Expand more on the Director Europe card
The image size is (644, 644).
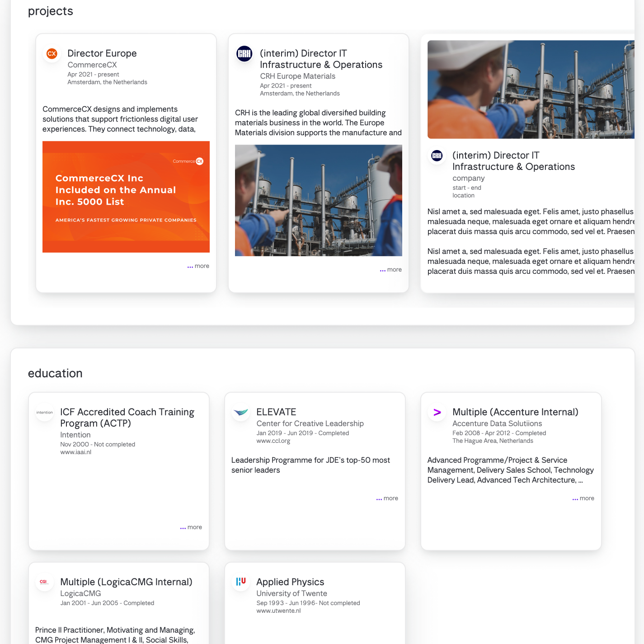(198, 266)
